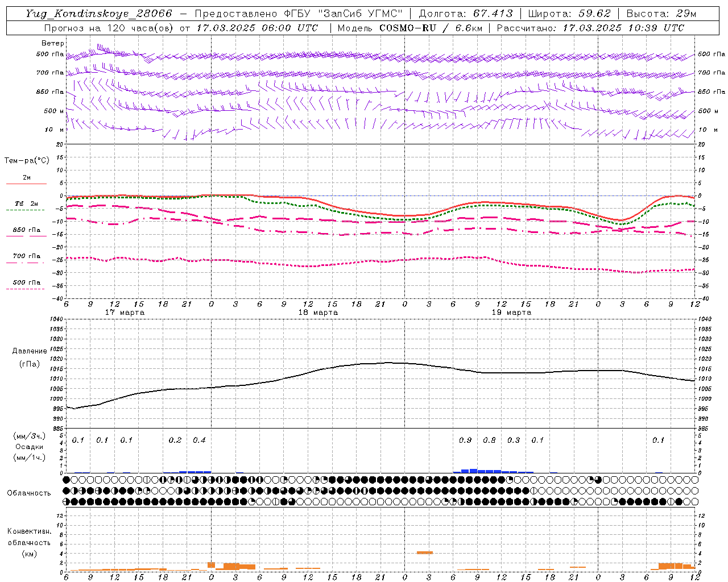Select the Широта: 59.62 value

(x=569, y=14)
